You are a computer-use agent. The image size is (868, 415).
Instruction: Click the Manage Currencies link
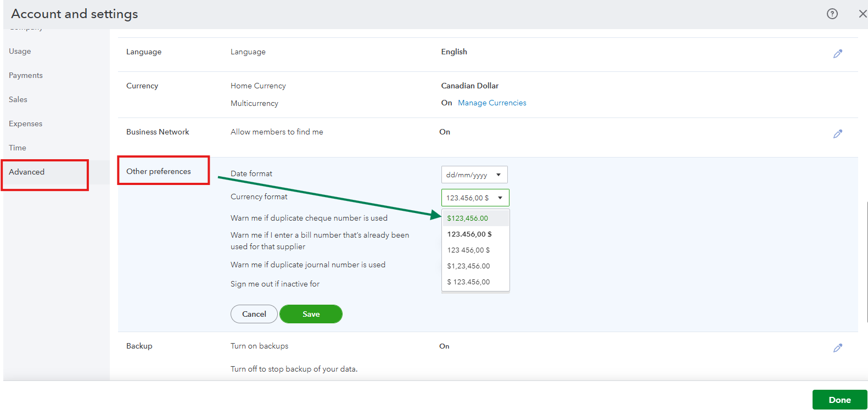[492, 103]
